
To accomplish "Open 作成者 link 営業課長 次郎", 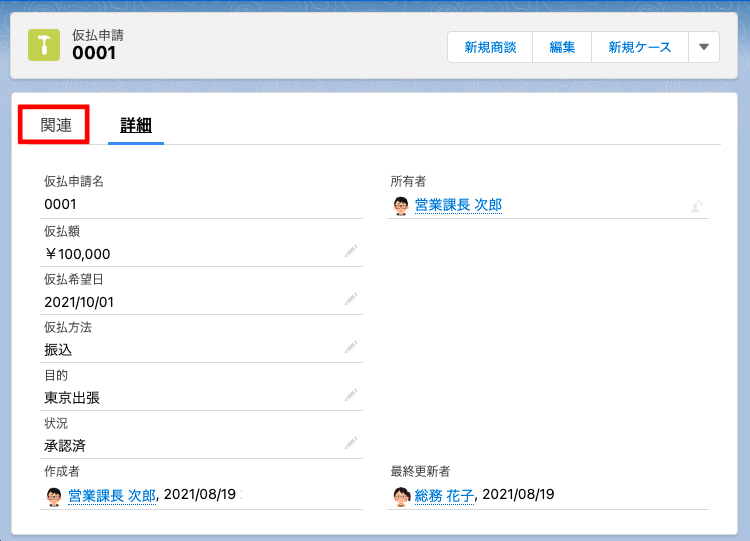I will pos(112,495).
